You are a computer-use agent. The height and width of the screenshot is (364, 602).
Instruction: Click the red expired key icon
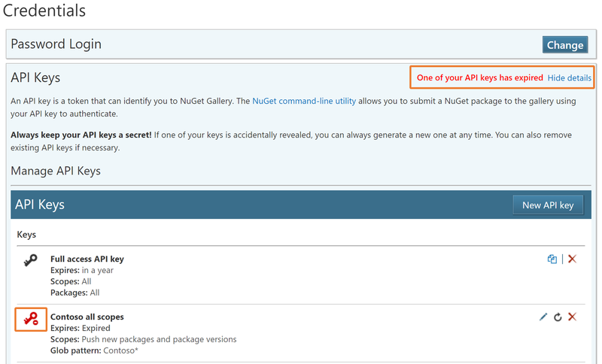tap(31, 320)
